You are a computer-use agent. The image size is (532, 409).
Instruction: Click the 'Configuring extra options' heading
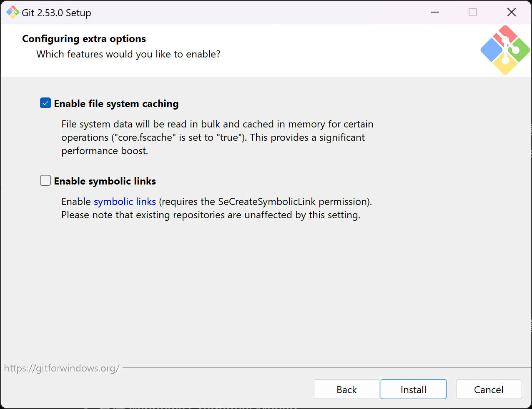(x=84, y=39)
